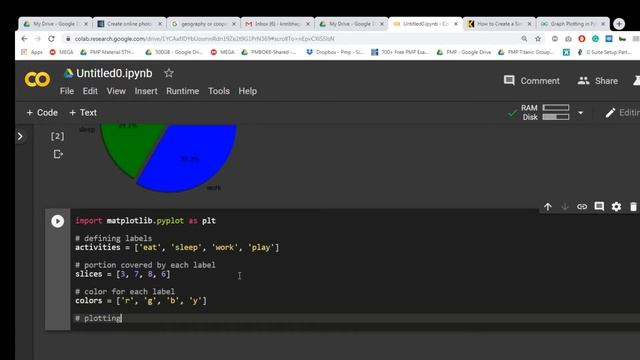Click the browser address bar

286,39
